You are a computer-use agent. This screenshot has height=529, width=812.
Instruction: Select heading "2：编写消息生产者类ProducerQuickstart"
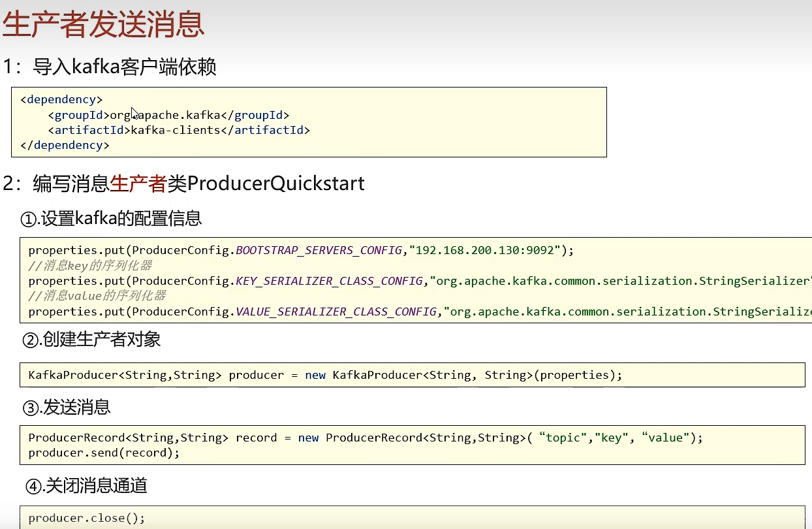click(183, 184)
